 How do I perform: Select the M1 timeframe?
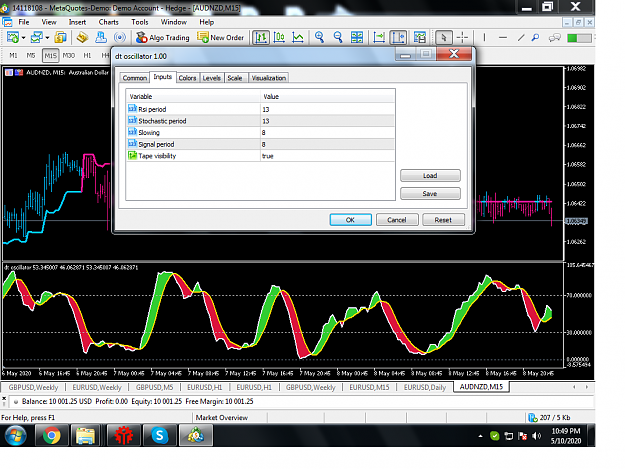[14, 55]
